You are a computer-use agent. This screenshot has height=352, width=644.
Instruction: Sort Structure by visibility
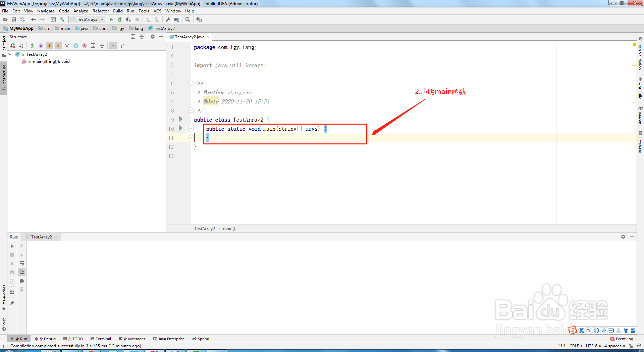pos(13,46)
